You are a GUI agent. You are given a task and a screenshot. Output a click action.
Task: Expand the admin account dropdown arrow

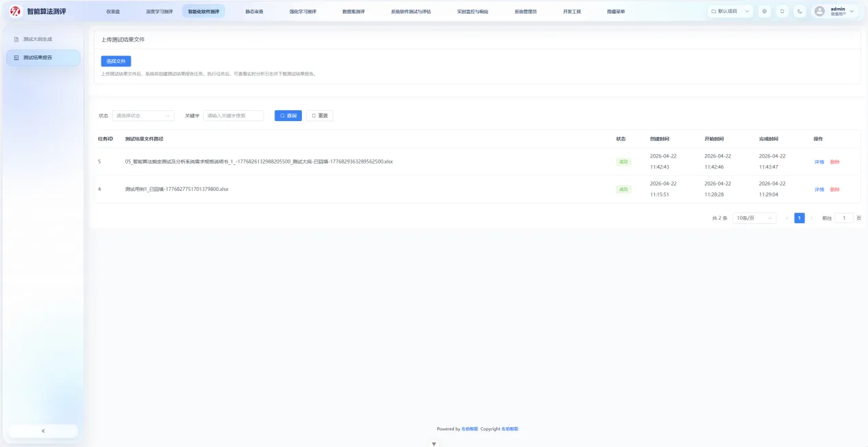(x=852, y=11)
